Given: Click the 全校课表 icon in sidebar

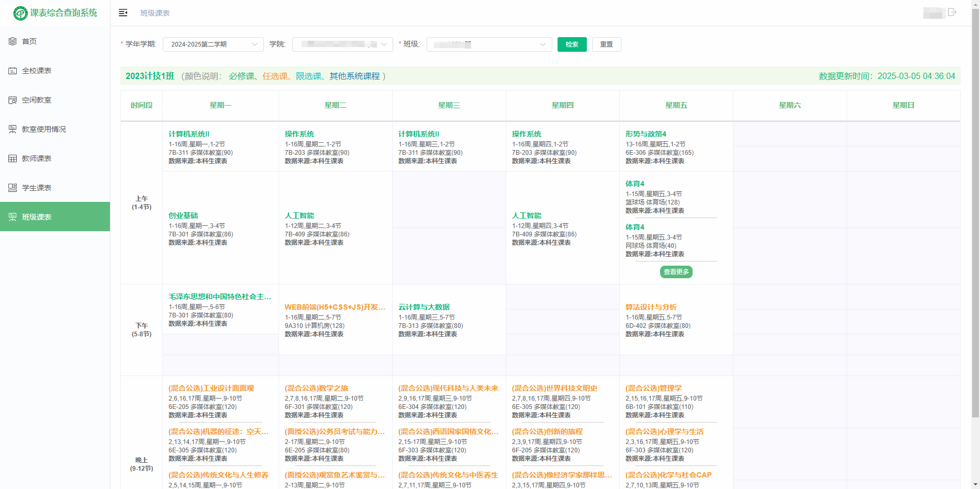Looking at the screenshot, I should coord(13,71).
